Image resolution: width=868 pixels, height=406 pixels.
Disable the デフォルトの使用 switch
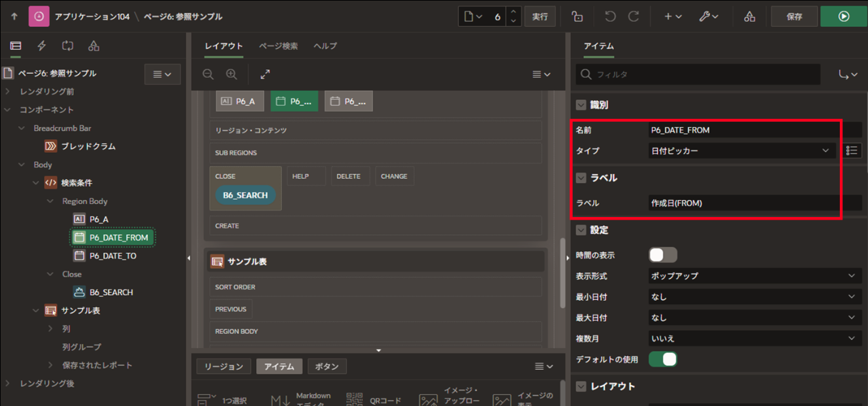662,359
